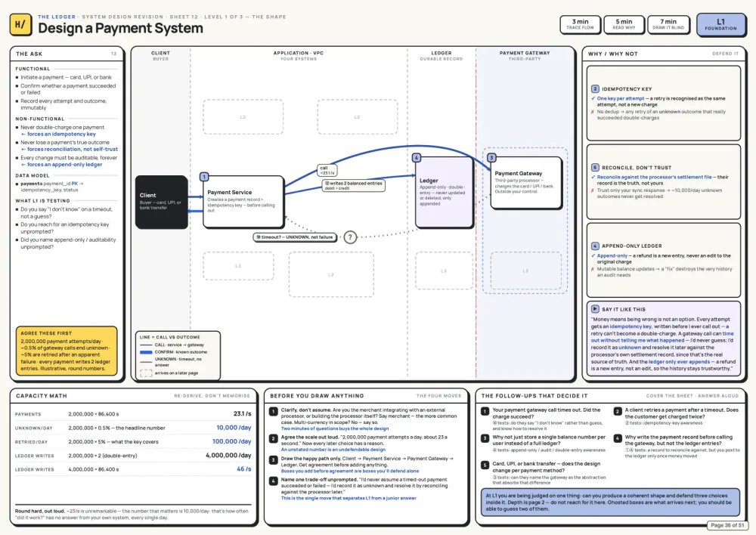Screen dimensions: 756x535
Task: Click badge 4 on the Ledger box
Action: pos(416,158)
